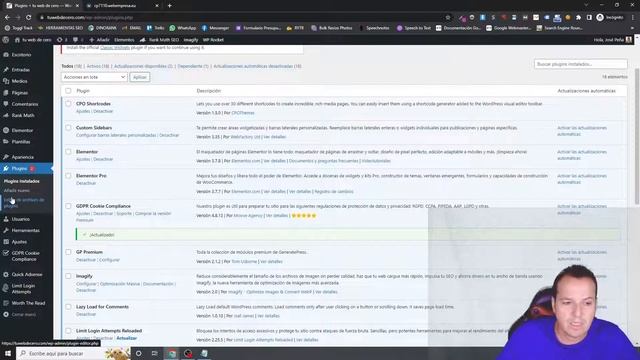
Task: Open Limit Login Attempts sidebar item
Action: [23, 289]
